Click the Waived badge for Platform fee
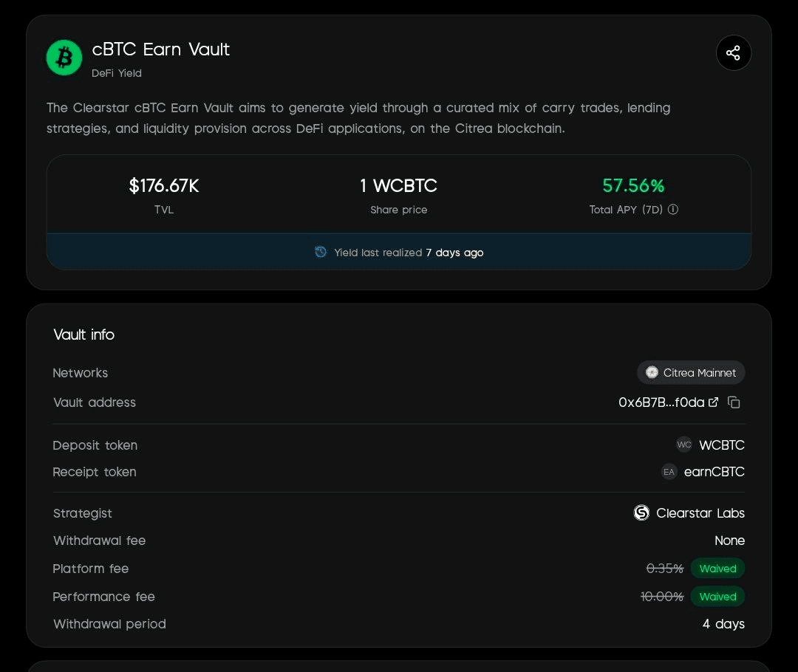 pos(717,568)
